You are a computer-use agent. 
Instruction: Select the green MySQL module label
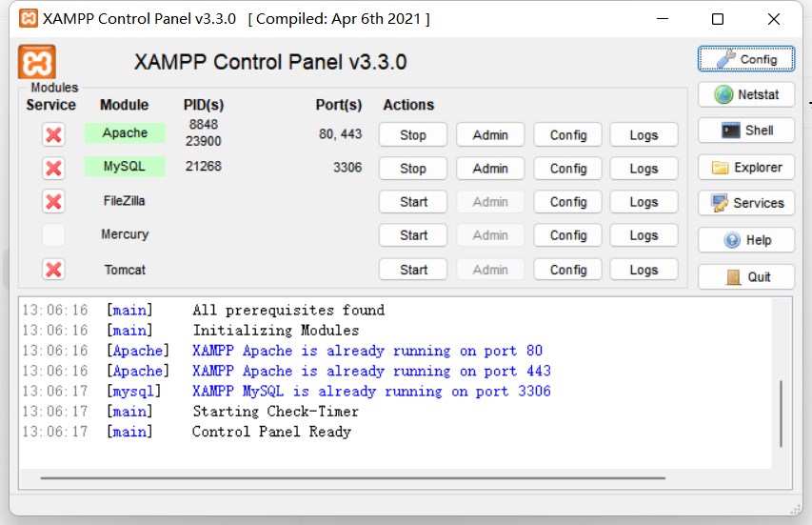pos(125,167)
